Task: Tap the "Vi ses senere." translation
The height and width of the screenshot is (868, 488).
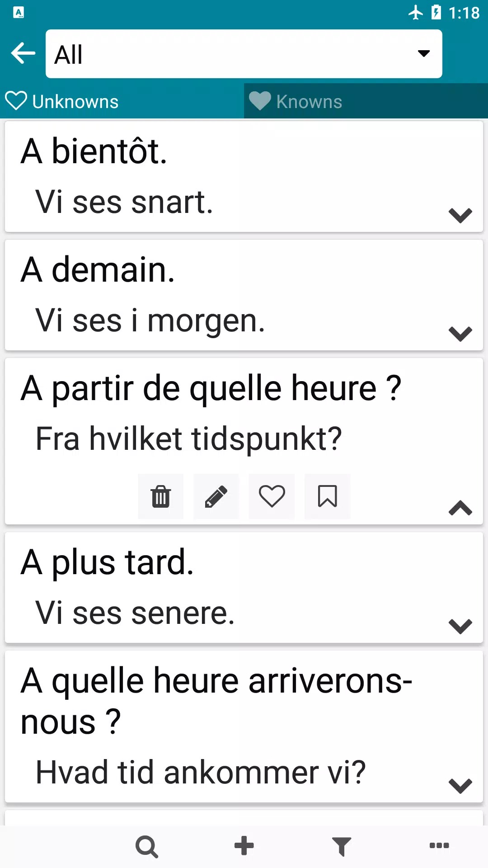Action: [135, 613]
